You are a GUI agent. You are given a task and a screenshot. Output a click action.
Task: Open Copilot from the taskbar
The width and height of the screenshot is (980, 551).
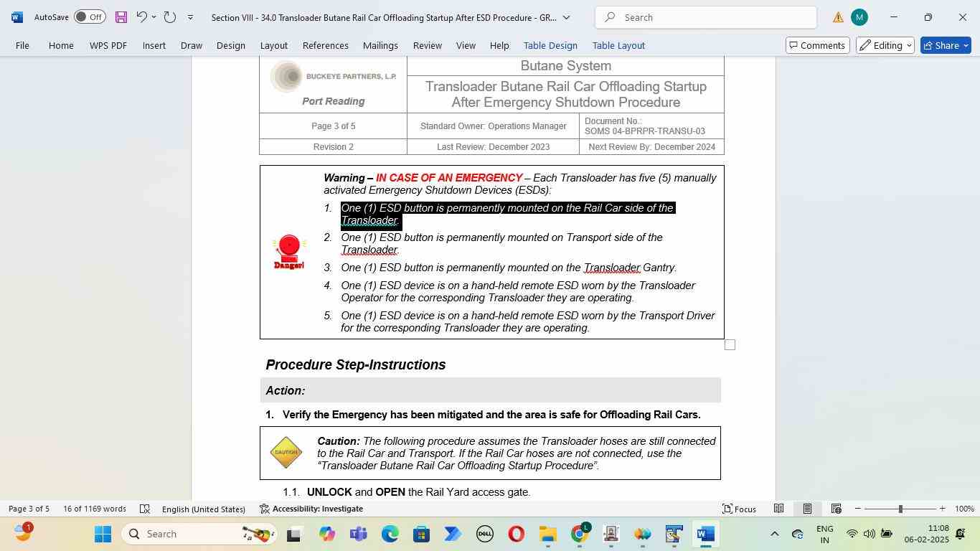coord(327,534)
